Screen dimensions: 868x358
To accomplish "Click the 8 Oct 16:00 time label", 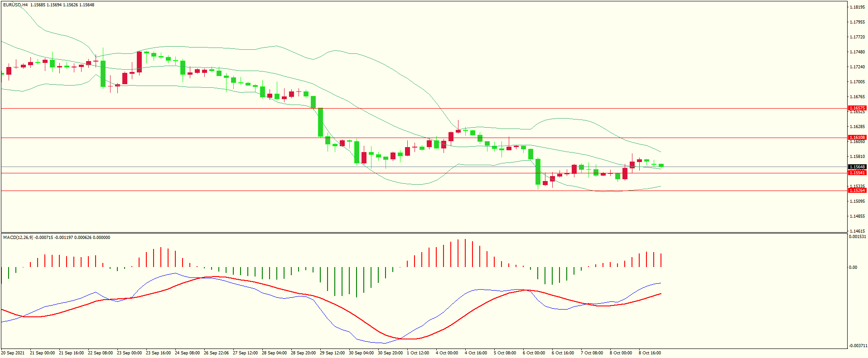I will tap(650, 353).
